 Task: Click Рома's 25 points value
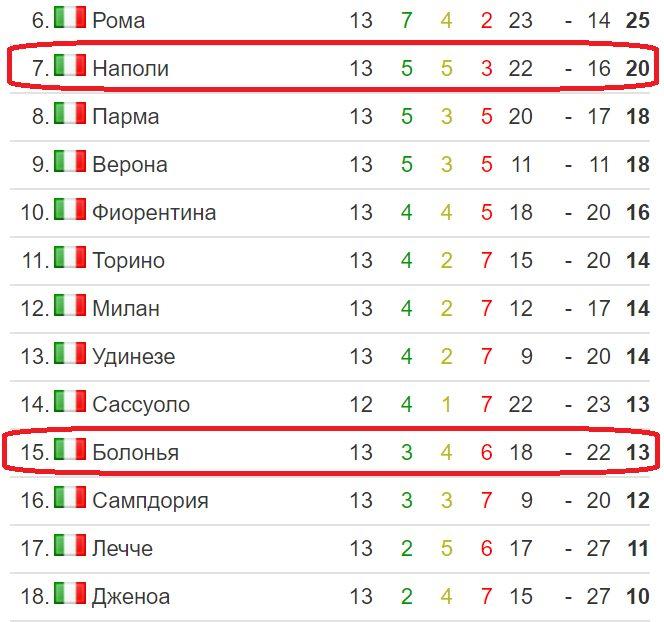point(637,20)
